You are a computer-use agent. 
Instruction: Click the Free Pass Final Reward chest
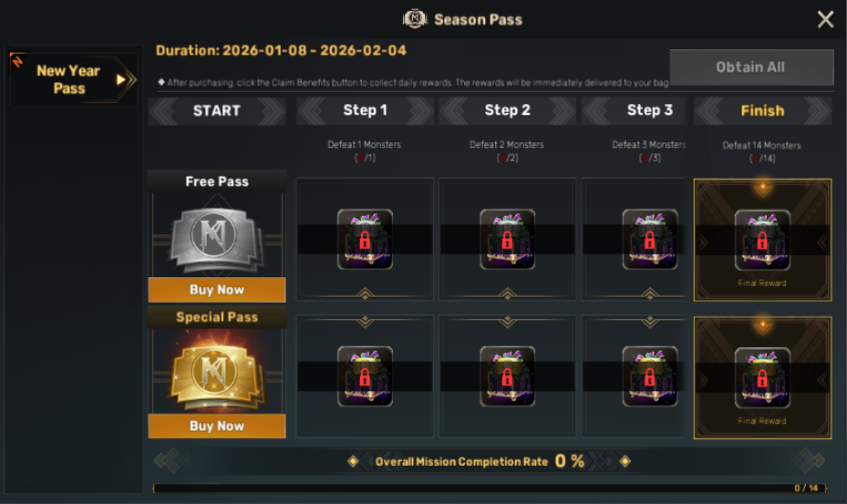[x=762, y=240]
